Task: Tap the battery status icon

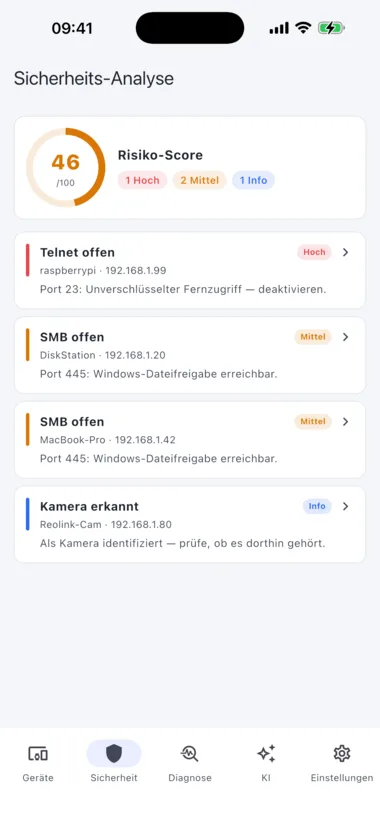Action: point(331,28)
